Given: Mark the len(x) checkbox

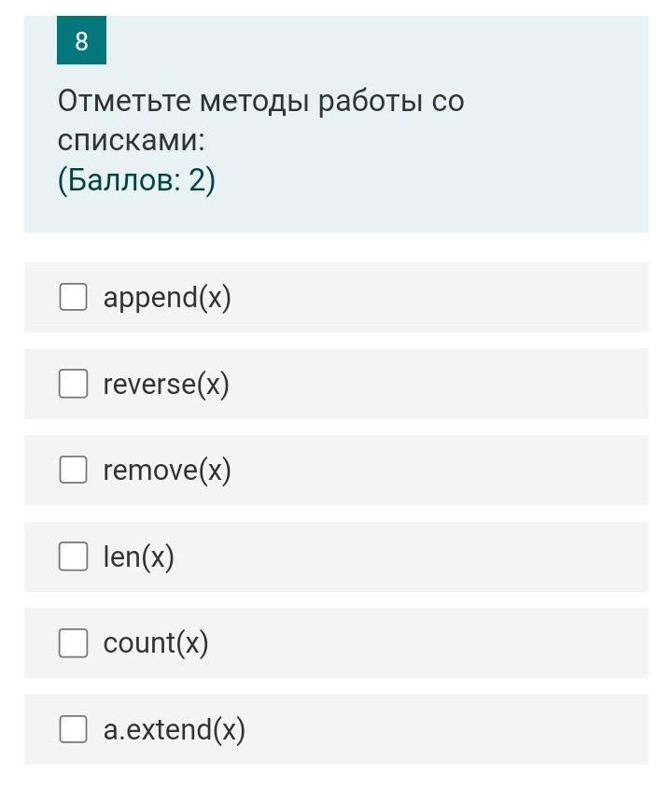Looking at the screenshot, I should point(74,557).
